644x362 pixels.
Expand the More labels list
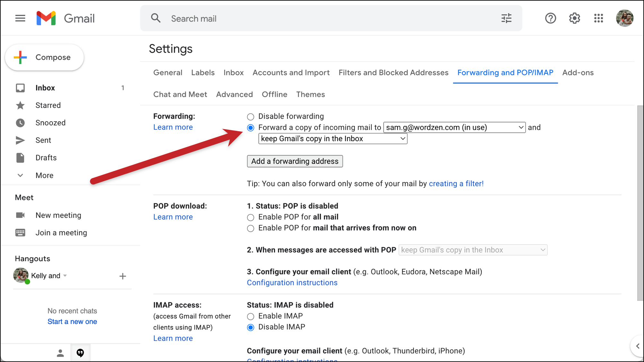[x=44, y=176]
